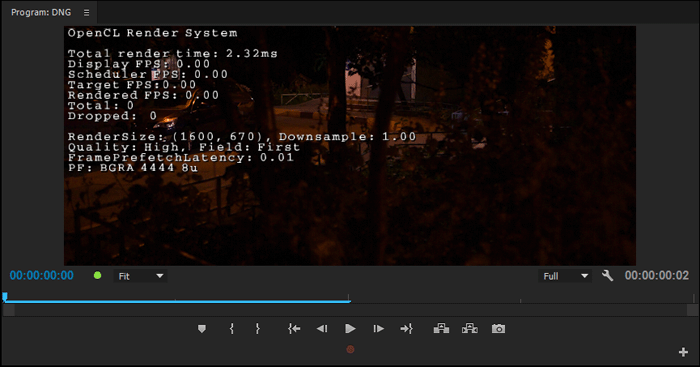
Task: Open the Button Editor plus icon
Action: point(683,352)
